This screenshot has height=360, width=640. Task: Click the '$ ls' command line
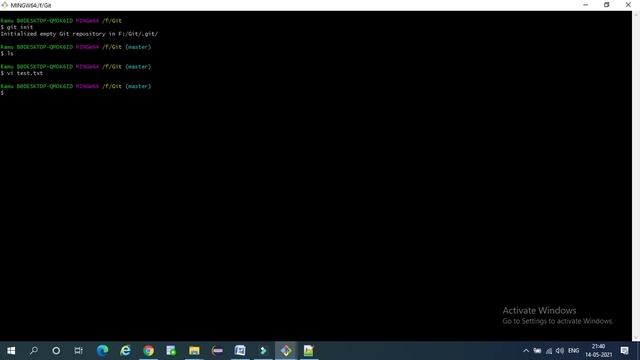click(x=7, y=53)
